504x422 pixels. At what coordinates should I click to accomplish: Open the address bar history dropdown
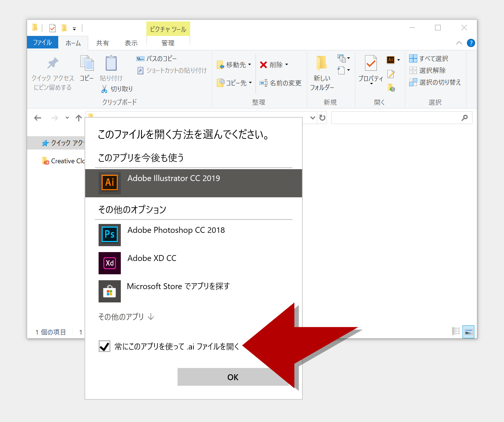313,118
